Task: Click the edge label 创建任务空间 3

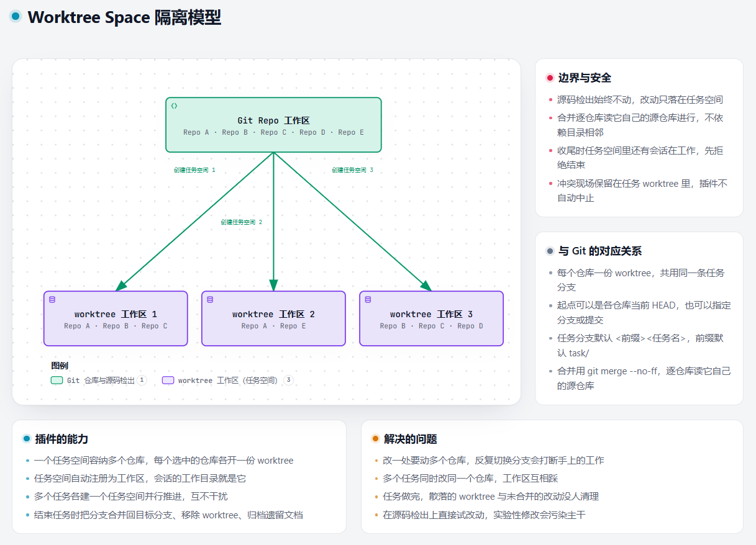Action: [352, 169]
